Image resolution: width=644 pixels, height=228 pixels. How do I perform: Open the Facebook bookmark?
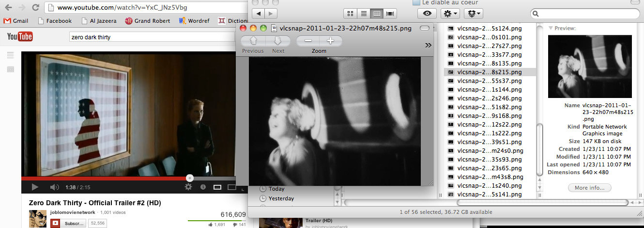pos(55,21)
